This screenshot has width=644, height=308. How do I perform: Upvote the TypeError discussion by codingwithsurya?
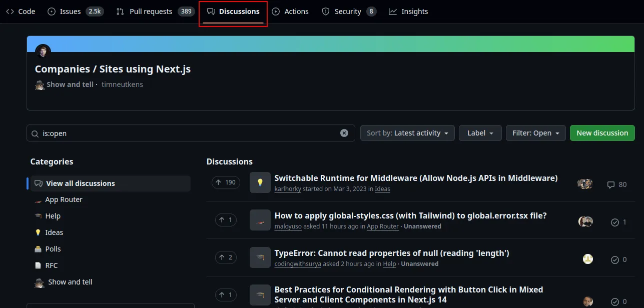click(x=226, y=257)
